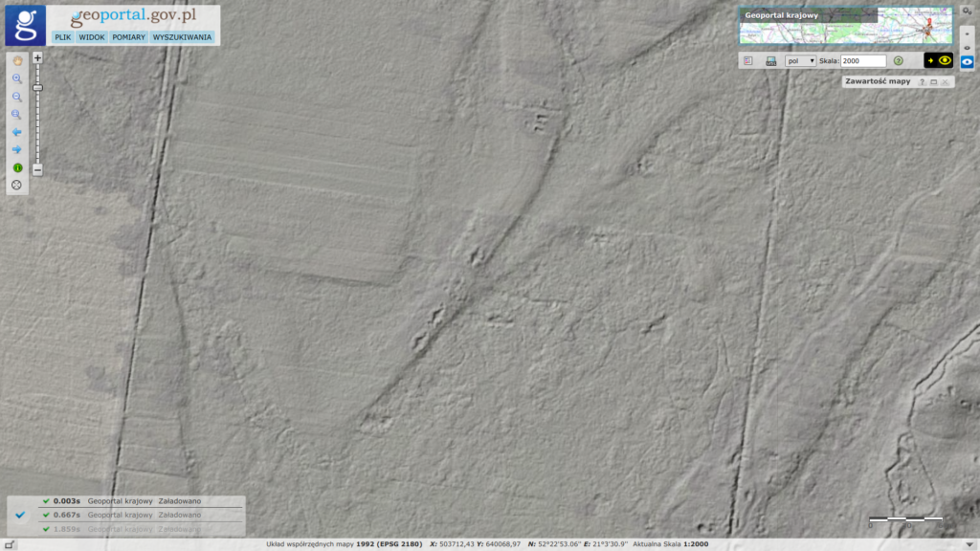Click the full extent crosshair icon

17,185
